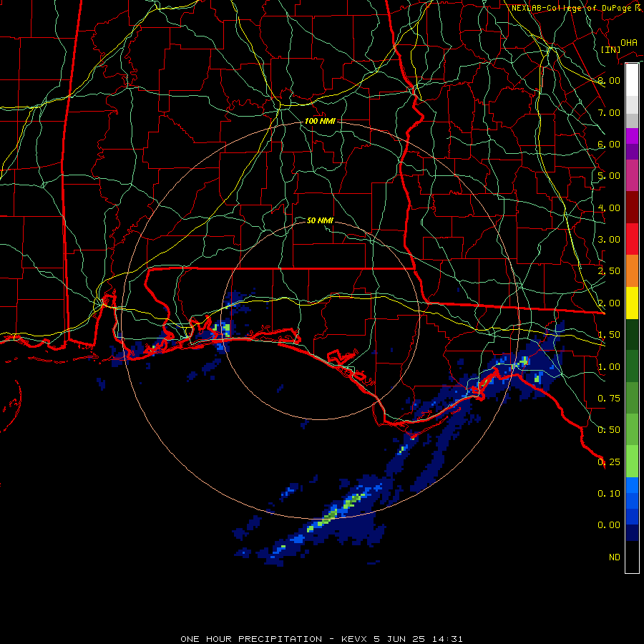The height and width of the screenshot is (644, 644).
Task: Click the 5.00 legend value
Action: tap(609, 176)
